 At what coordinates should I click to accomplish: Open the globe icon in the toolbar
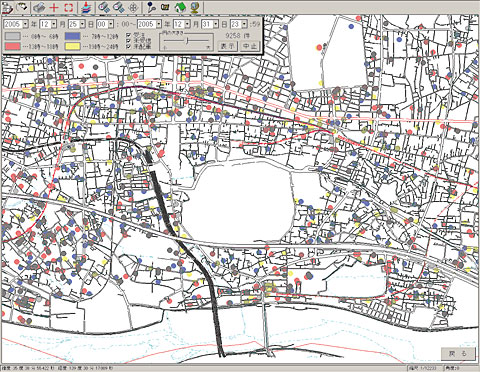[x=195, y=7]
